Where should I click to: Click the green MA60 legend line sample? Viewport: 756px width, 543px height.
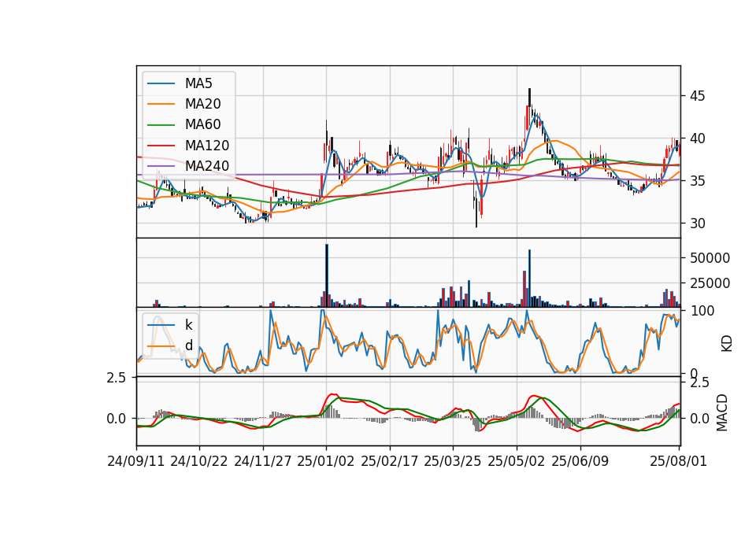click(161, 125)
